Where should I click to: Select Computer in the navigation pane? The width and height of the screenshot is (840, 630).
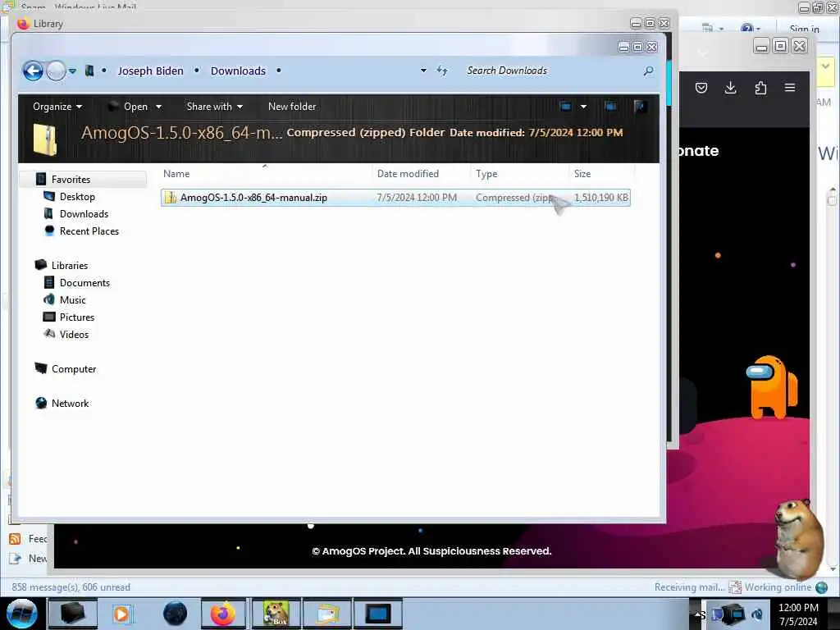pyautogui.click(x=73, y=369)
